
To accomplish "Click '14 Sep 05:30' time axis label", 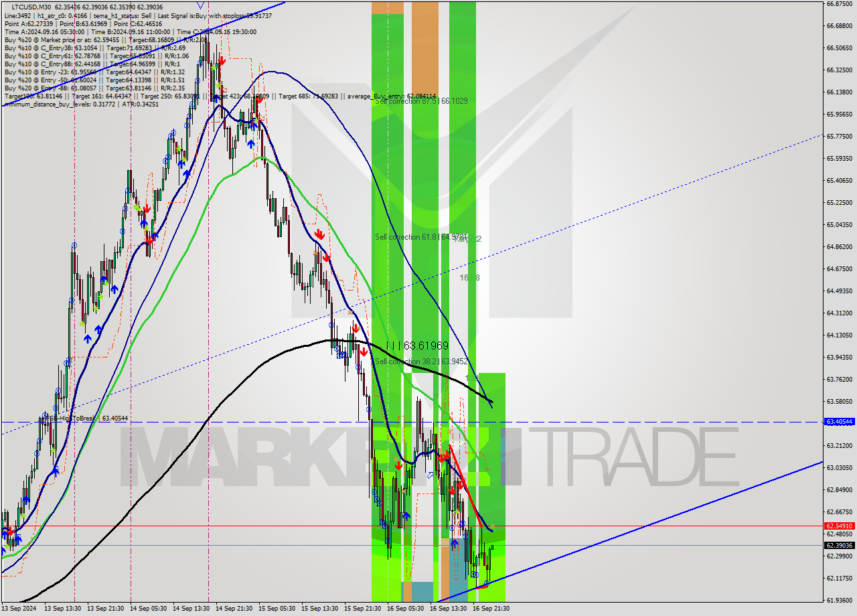I will click(149, 609).
